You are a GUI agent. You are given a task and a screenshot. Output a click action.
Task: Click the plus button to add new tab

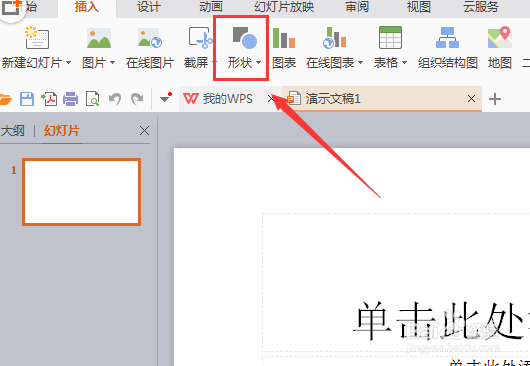point(495,99)
